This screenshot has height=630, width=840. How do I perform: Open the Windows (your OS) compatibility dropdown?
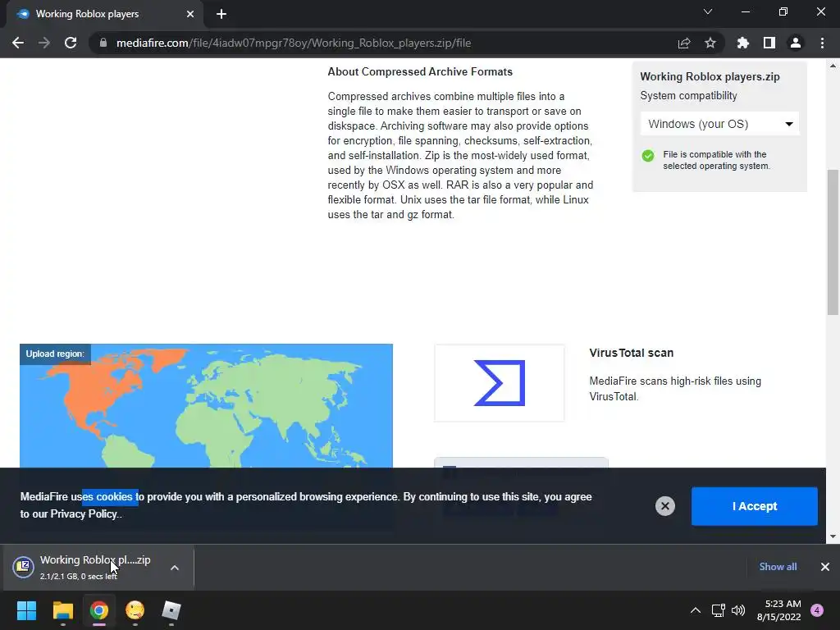point(719,124)
